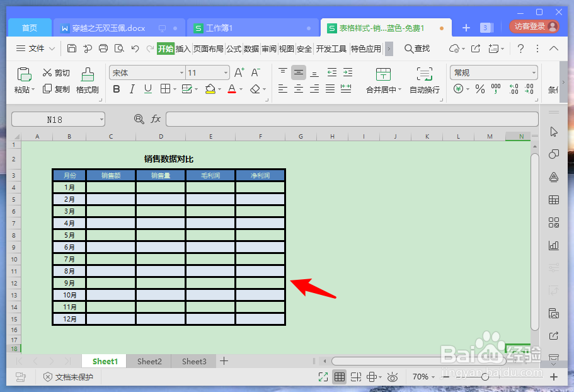Image resolution: width=574 pixels, height=392 pixels.
Task: Switch to Sheet2 tab
Action: point(149,361)
